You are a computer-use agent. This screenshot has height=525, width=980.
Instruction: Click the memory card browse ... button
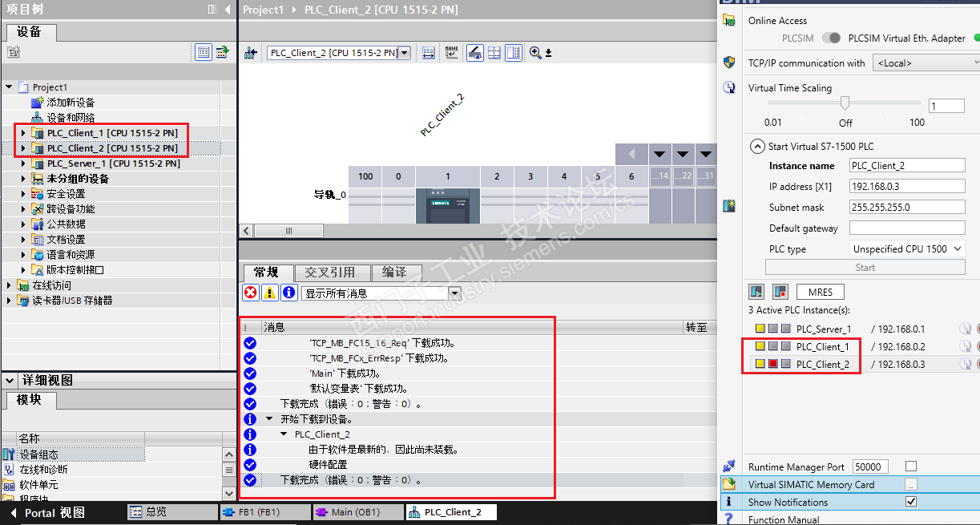[x=910, y=484]
